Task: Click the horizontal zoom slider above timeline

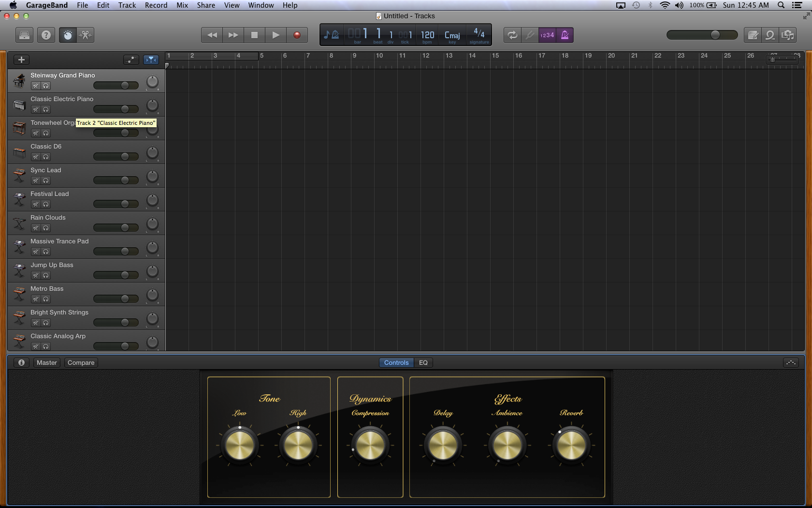Action: (x=783, y=59)
